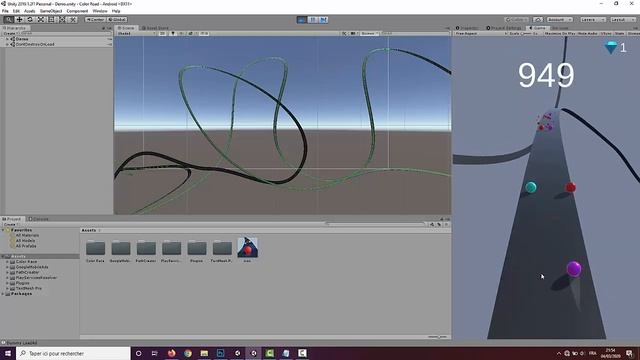This screenshot has width=640, height=360.
Task: Click the taskbar search field
Action: point(73,353)
